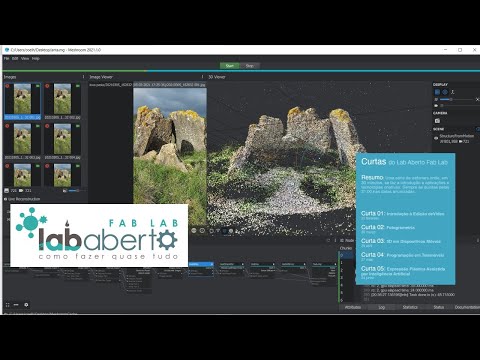
Task: Adjust the point size slider under Display
Action: click(456, 99)
